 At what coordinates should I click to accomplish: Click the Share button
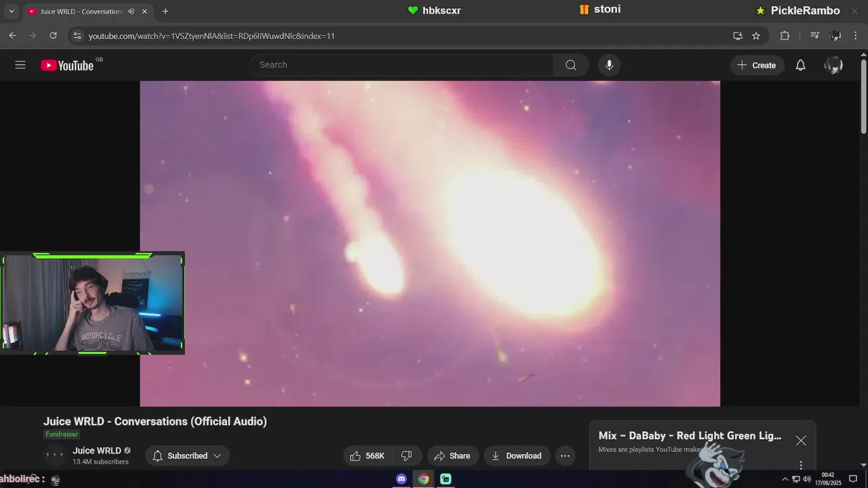[452, 456]
